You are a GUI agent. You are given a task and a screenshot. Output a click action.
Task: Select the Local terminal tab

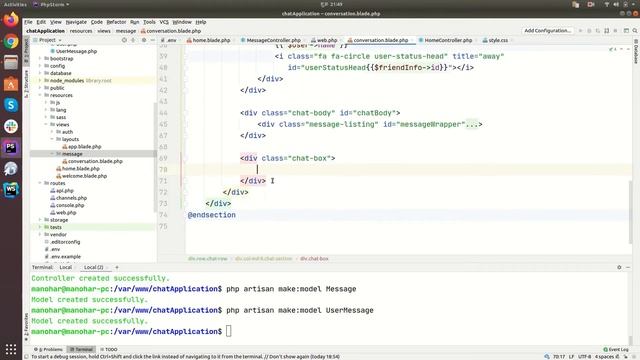[65, 267]
